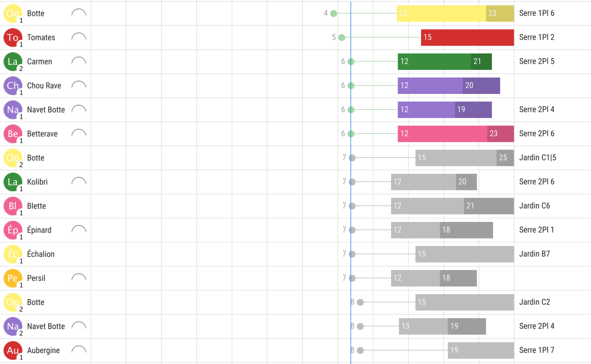Viewport: 591px width, 364px height.
Task: Click the Jardin B7 location label
Action: [534, 254]
